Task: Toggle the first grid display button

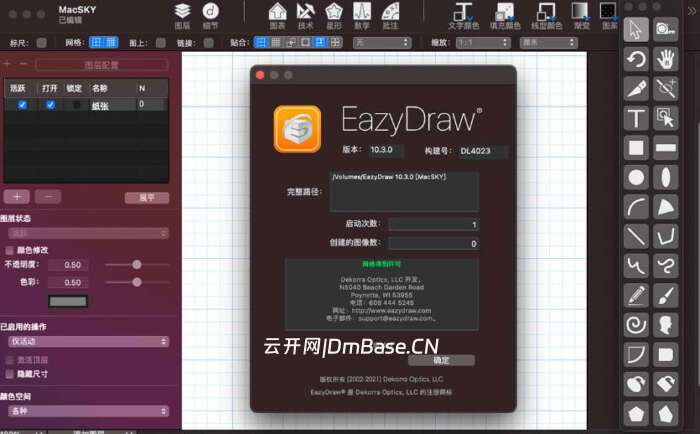Action: click(x=96, y=42)
